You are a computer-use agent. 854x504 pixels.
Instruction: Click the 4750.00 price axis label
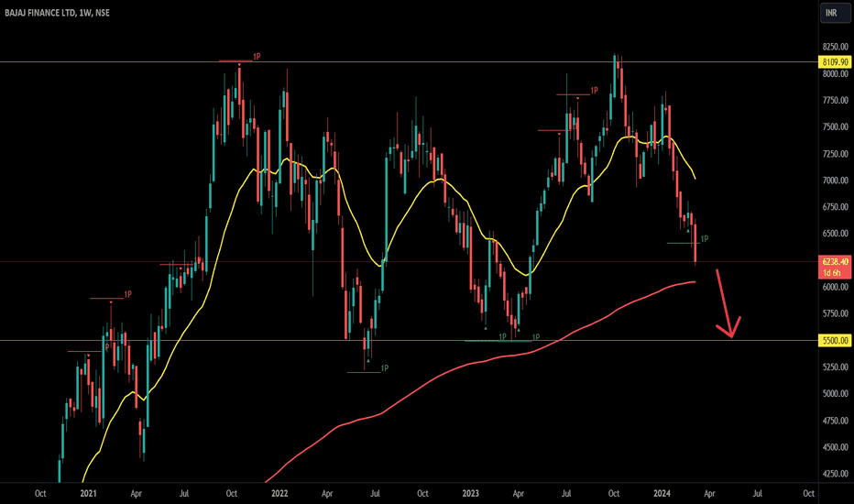pyautogui.click(x=836, y=421)
